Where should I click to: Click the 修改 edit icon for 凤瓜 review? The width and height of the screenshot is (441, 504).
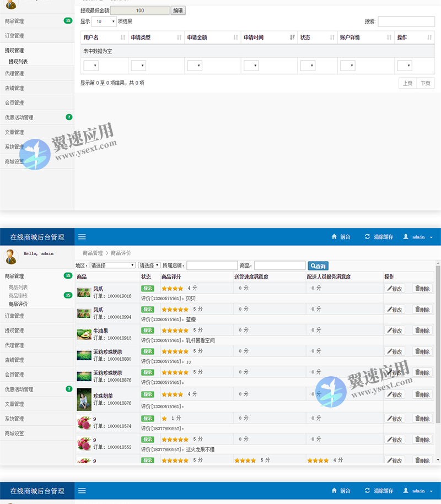tap(394, 288)
